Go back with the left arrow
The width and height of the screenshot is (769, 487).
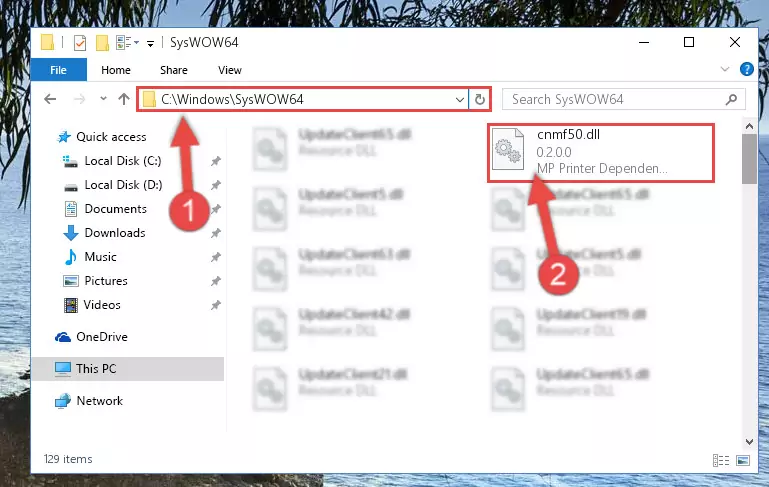point(50,100)
